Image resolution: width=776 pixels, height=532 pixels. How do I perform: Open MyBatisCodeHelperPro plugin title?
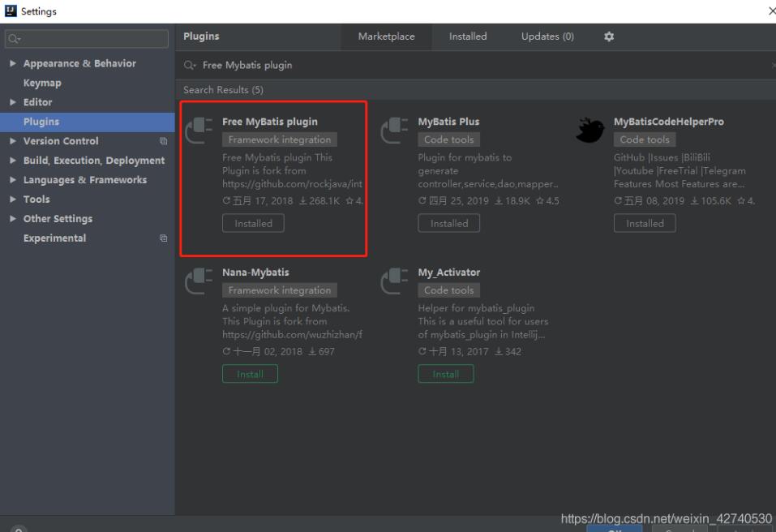point(669,122)
